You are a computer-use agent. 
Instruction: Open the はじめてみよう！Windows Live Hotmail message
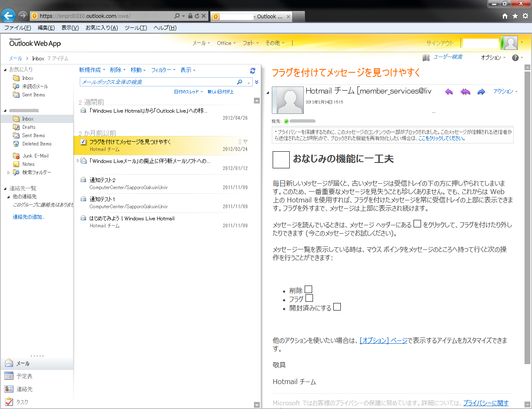[165, 222]
